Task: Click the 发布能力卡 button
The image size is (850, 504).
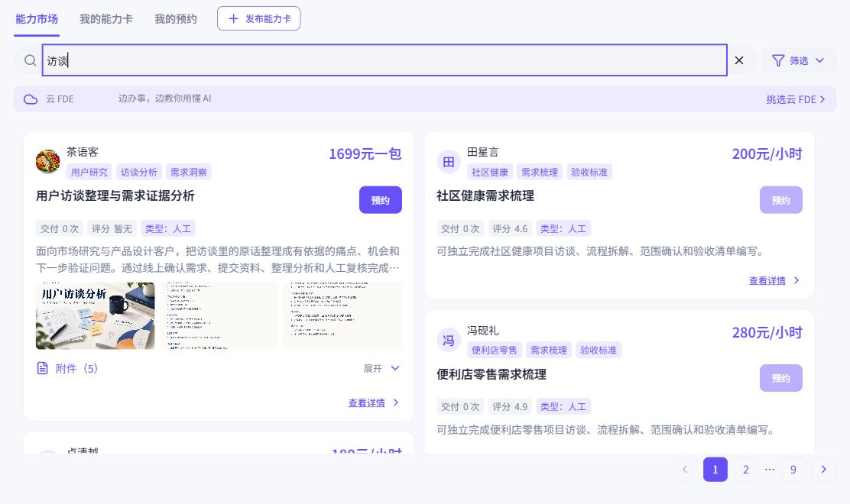Action: pyautogui.click(x=258, y=18)
